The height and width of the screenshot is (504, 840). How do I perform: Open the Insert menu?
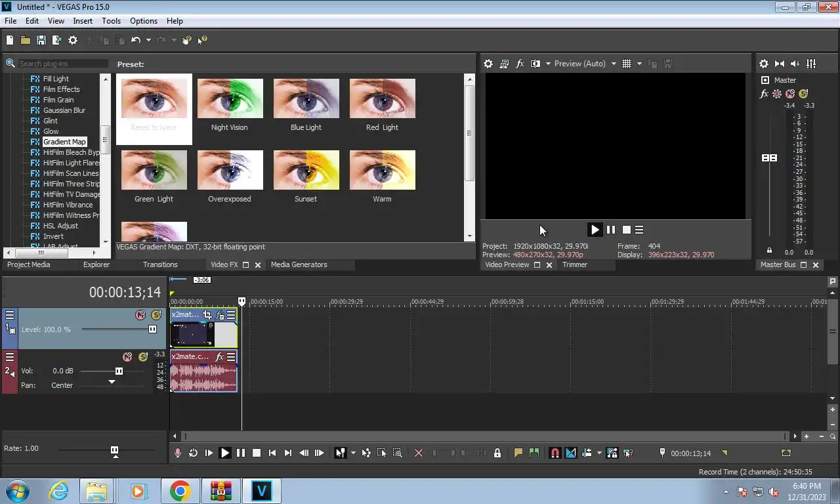(83, 21)
